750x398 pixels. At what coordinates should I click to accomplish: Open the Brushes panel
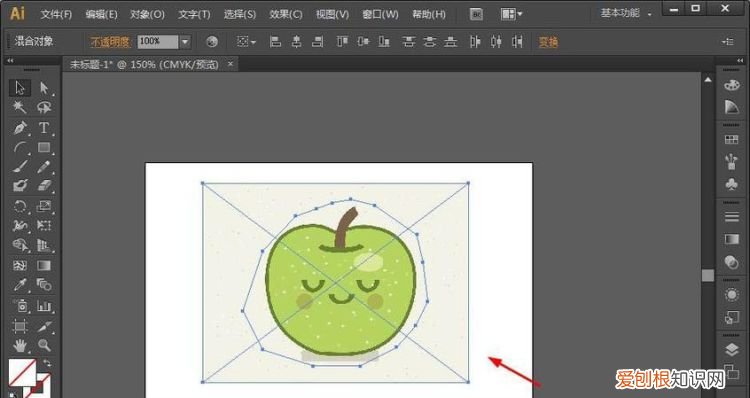tap(731, 162)
